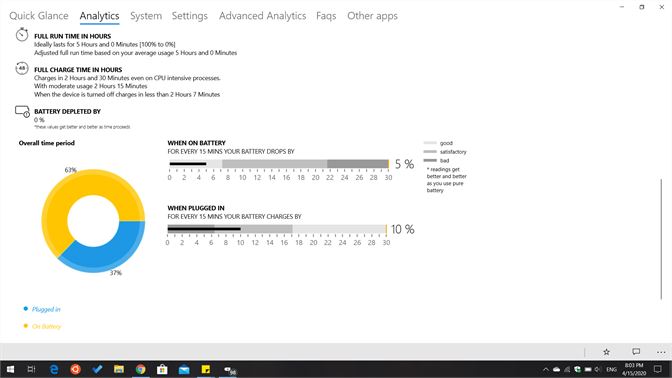Click the battery depleted icon
Screen dimensions: 672x378
(x=22, y=111)
